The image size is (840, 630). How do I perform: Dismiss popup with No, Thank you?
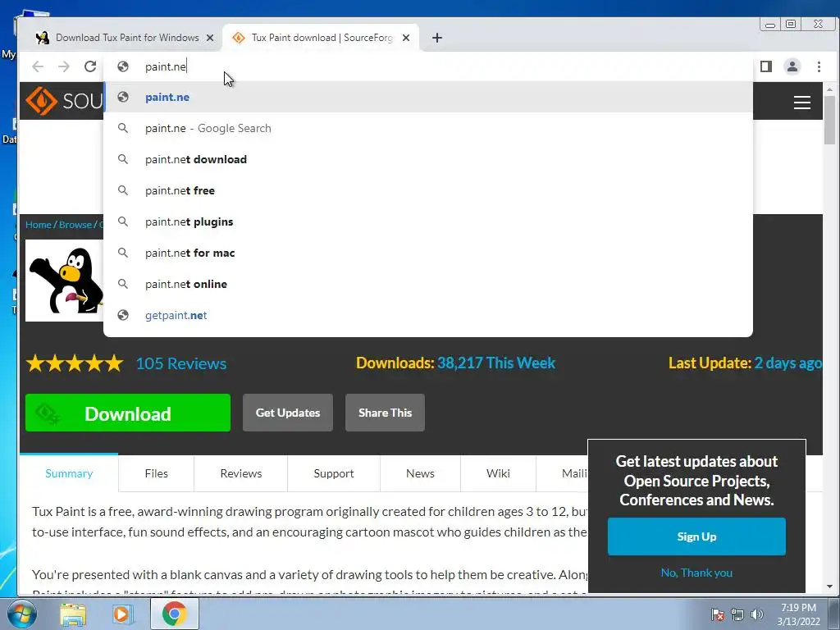click(x=696, y=573)
